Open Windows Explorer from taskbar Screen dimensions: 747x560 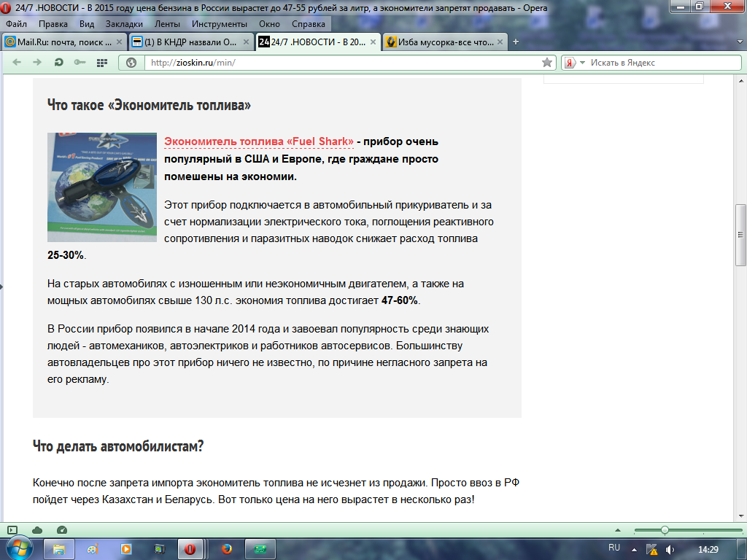coord(58,550)
